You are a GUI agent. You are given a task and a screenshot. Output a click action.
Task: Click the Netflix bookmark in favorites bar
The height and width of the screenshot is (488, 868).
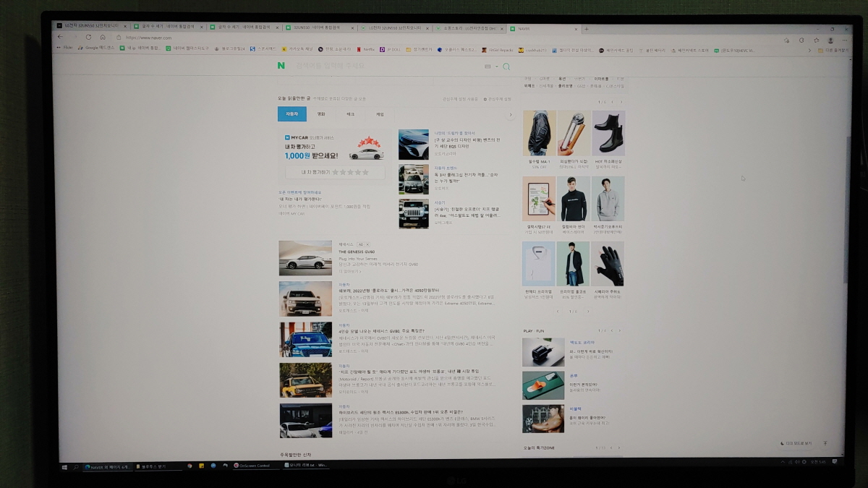click(366, 49)
